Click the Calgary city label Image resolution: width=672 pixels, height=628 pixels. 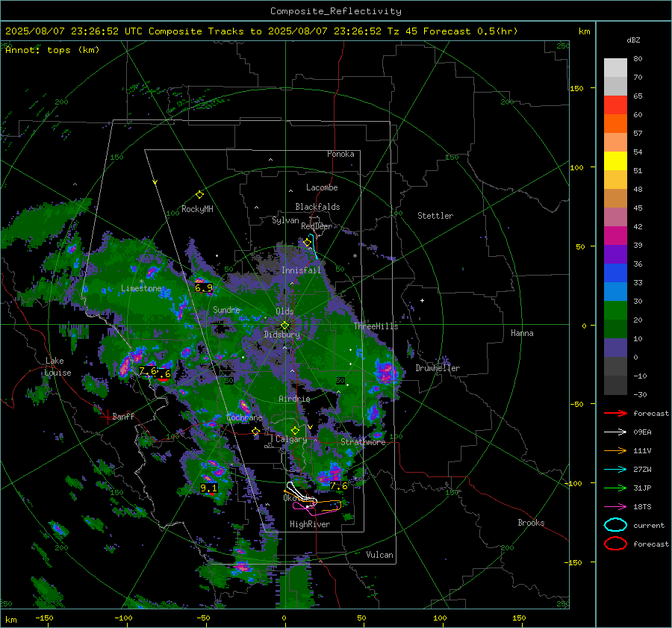(291, 439)
